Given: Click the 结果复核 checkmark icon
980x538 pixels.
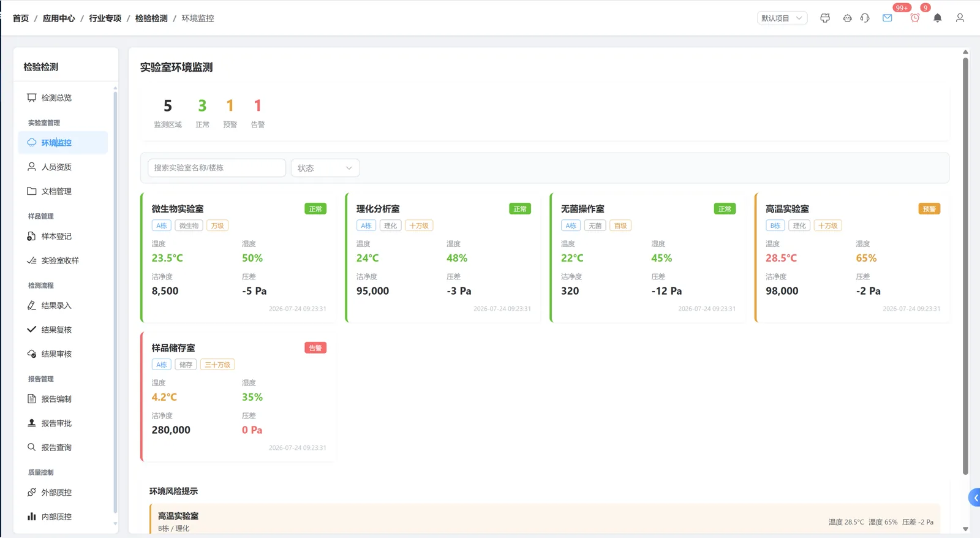Looking at the screenshot, I should pos(32,330).
